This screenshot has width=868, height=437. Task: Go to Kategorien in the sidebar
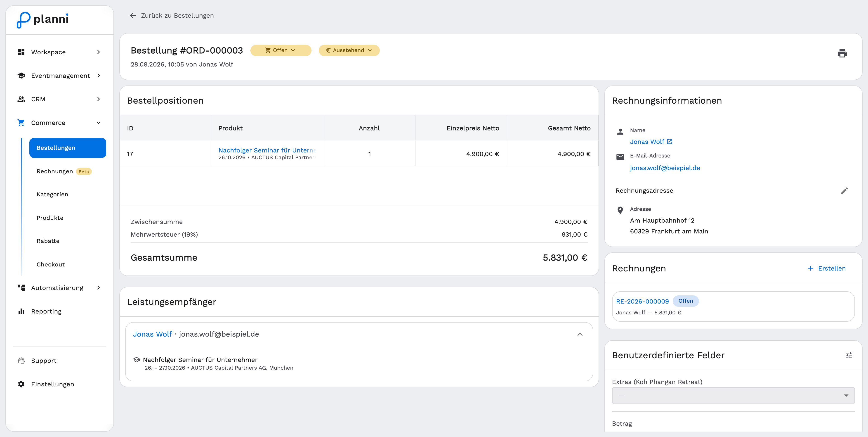point(52,194)
